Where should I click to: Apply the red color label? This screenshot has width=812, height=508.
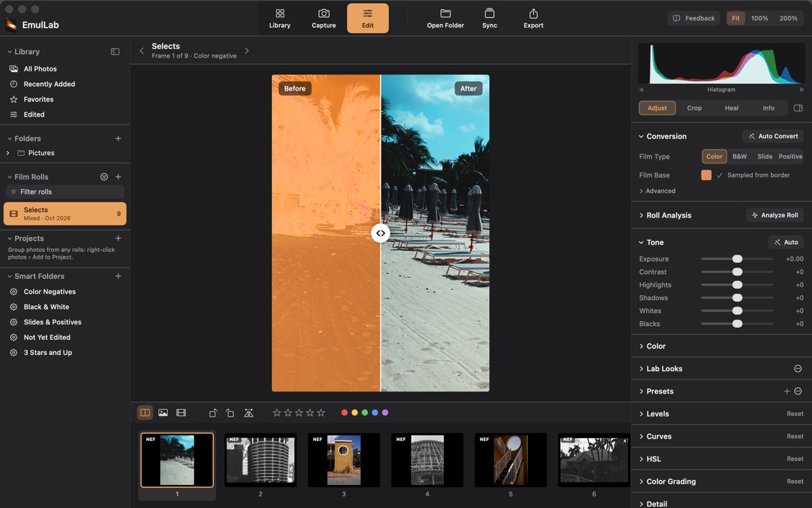[x=344, y=412]
